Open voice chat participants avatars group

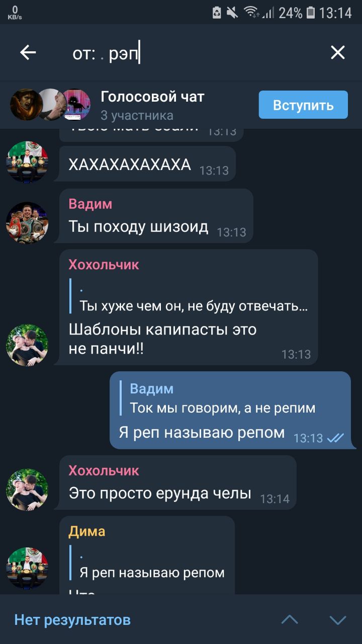[x=50, y=104]
